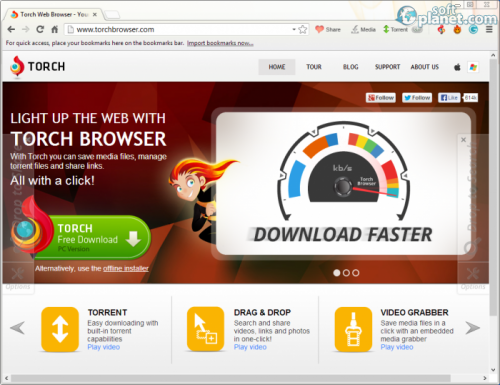Click the DRAG & DROP feature heading

(262, 312)
